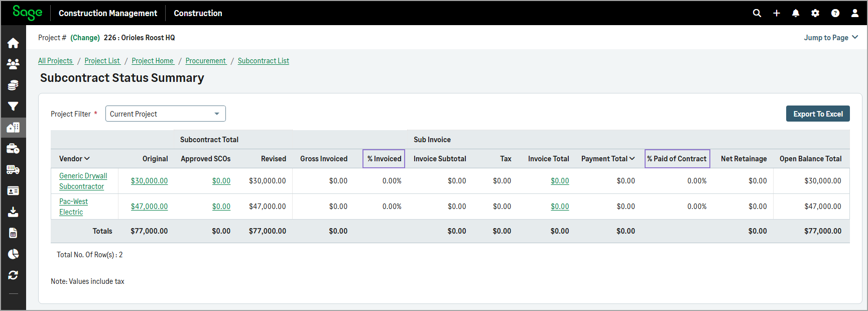
Task: Open the Generic Drywall Subcontractor link
Action: pos(83,181)
